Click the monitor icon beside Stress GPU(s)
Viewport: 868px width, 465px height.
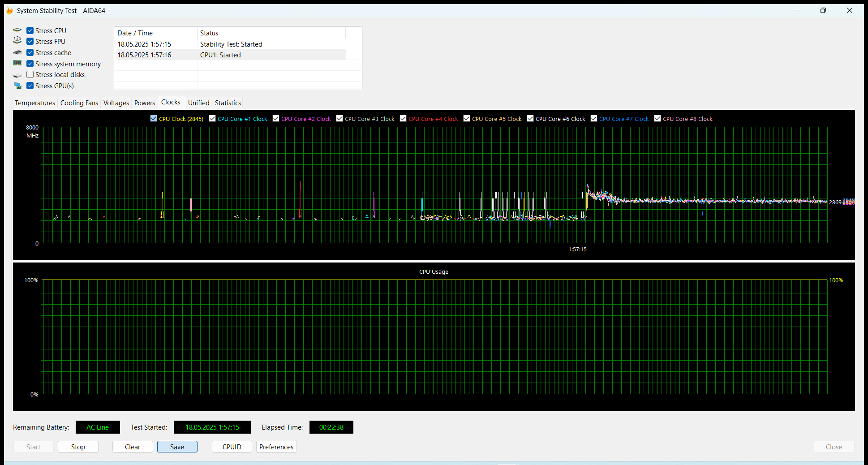(17, 86)
